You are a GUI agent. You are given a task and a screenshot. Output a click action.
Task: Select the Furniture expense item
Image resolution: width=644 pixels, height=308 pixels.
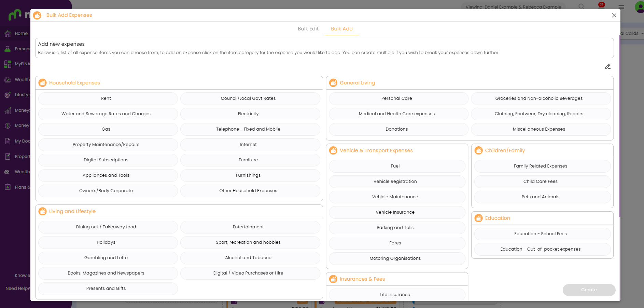point(250,160)
